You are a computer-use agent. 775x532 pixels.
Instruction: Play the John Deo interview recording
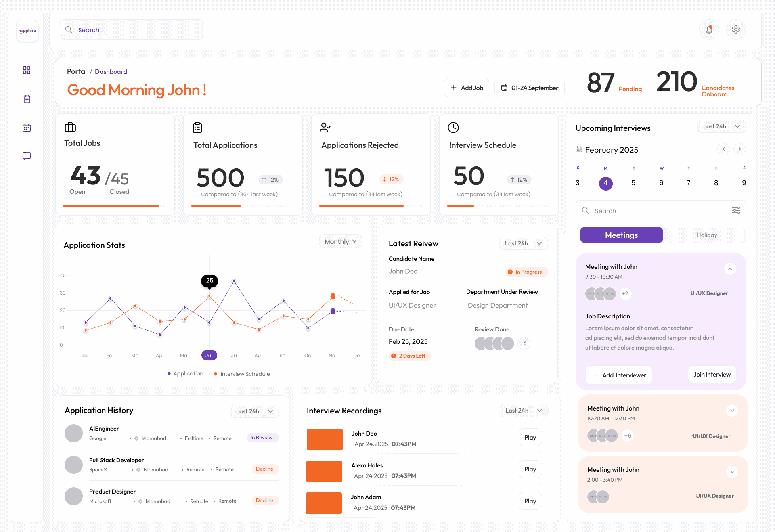tap(530, 437)
